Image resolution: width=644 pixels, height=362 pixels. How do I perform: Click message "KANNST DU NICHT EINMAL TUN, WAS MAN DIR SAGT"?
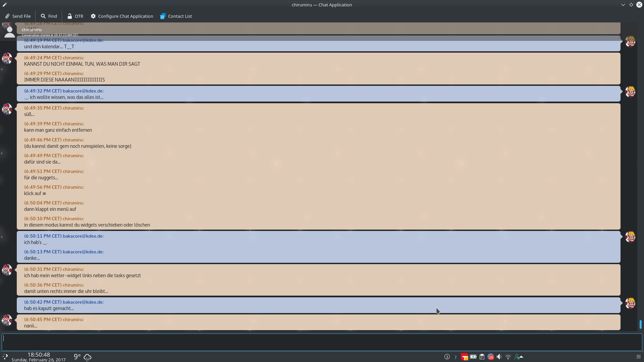point(82,64)
